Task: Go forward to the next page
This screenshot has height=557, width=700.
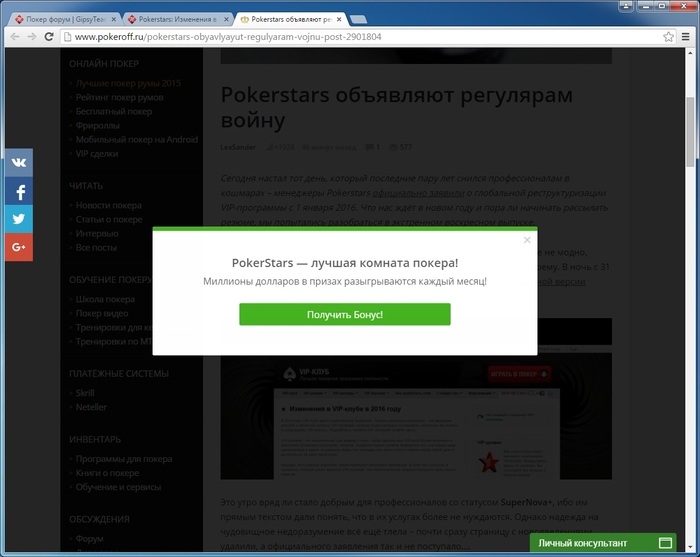Action: (32, 37)
